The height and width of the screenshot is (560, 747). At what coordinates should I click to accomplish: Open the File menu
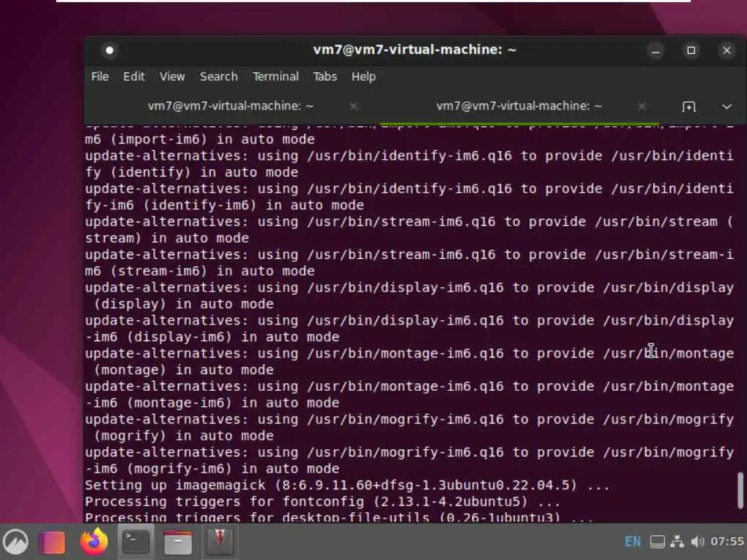[100, 77]
